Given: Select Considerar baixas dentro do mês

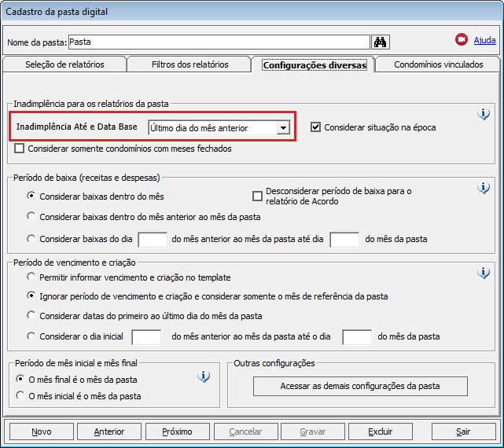Looking at the screenshot, I should click(x=31, y=196).
